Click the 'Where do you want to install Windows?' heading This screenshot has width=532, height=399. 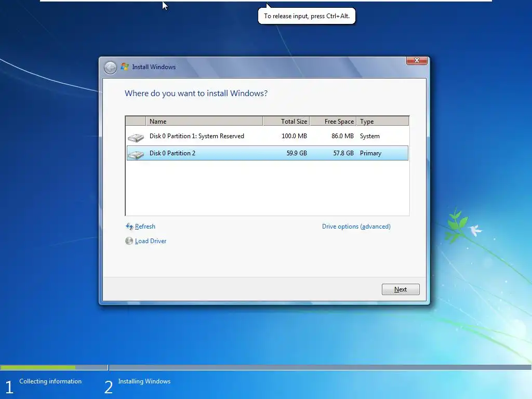[x=196, y=94]
